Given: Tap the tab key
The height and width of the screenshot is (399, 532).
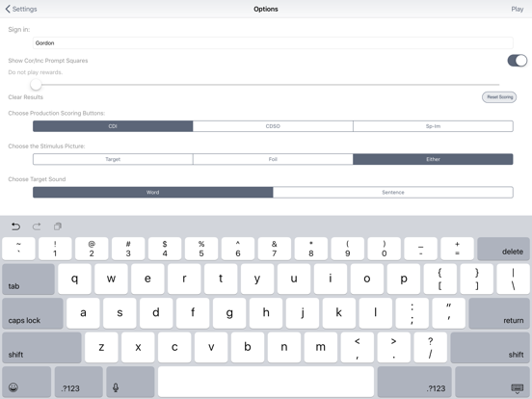Looking at the screenshot, I should click(28, 279).
